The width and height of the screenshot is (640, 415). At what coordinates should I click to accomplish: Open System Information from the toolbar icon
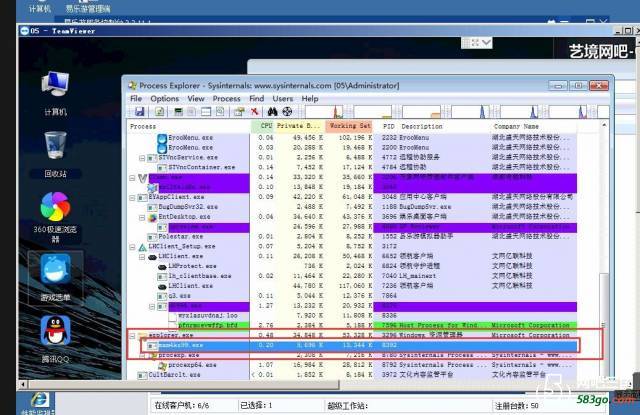click(178, 111)
